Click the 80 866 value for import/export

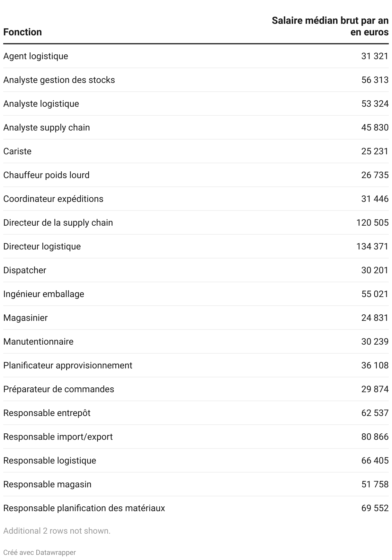click(x=375, y=437)
